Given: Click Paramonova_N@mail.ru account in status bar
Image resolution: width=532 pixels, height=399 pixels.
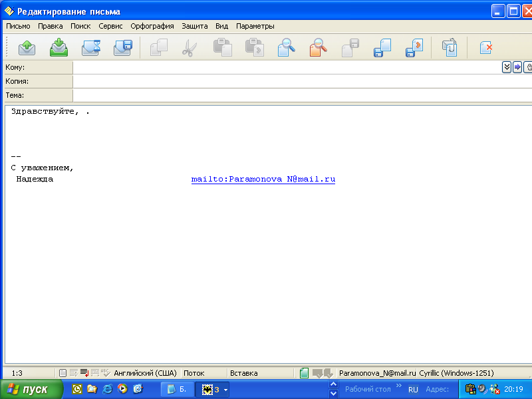Looking at the screenshot, I should pos(377,373).
